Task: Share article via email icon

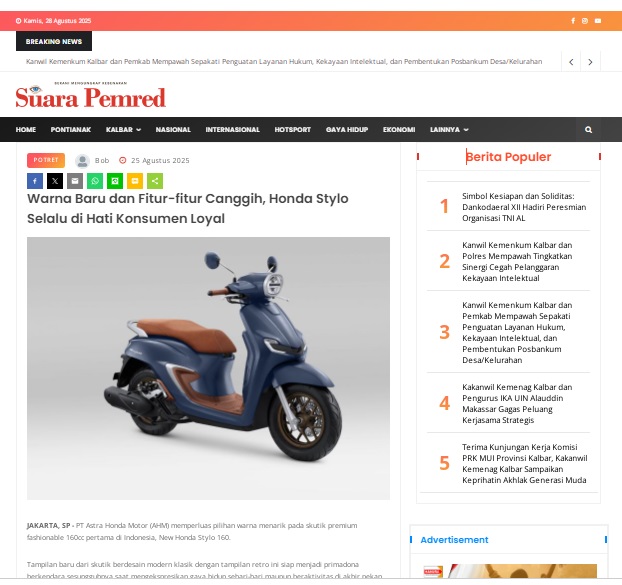Action: click(75, 181)
